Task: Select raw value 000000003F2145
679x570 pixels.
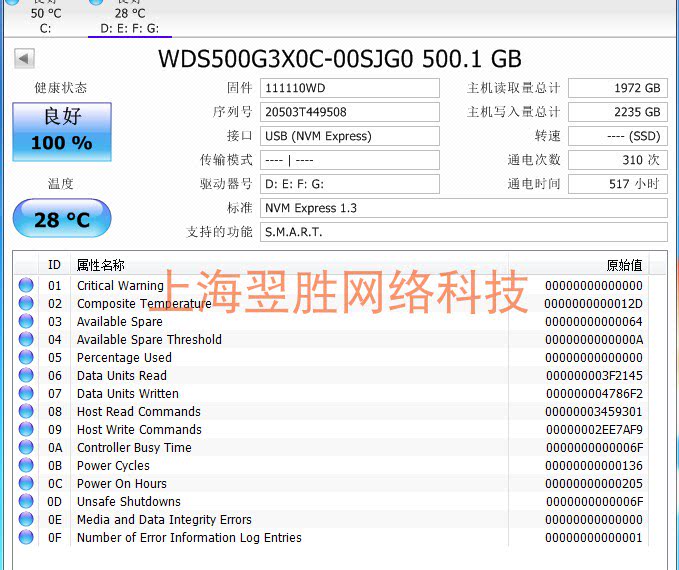Action: 594,376
